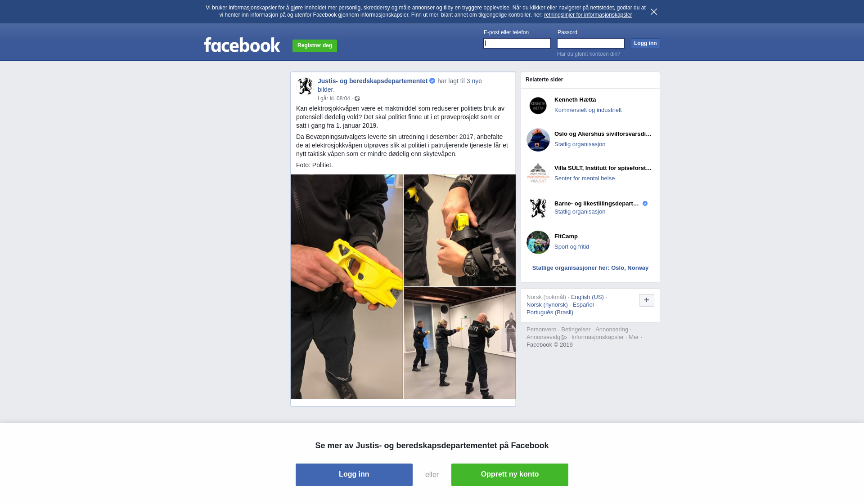Switch language to Norsk (nynorsk)
Screen dimensions: 864x504
[x=547, y=305]
